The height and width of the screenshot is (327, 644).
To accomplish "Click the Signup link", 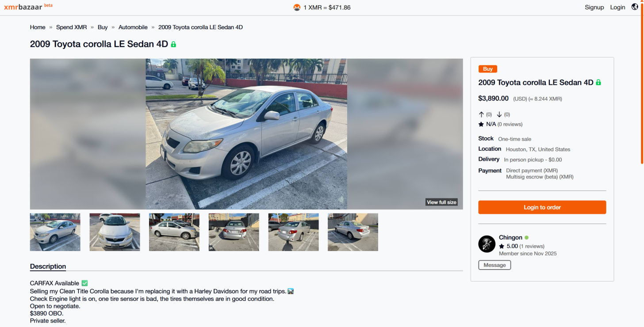I will (594, 8).
